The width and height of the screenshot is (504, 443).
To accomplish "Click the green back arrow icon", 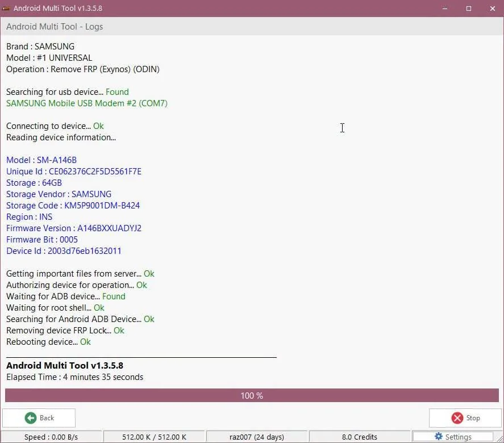I will tap(31, 418).
